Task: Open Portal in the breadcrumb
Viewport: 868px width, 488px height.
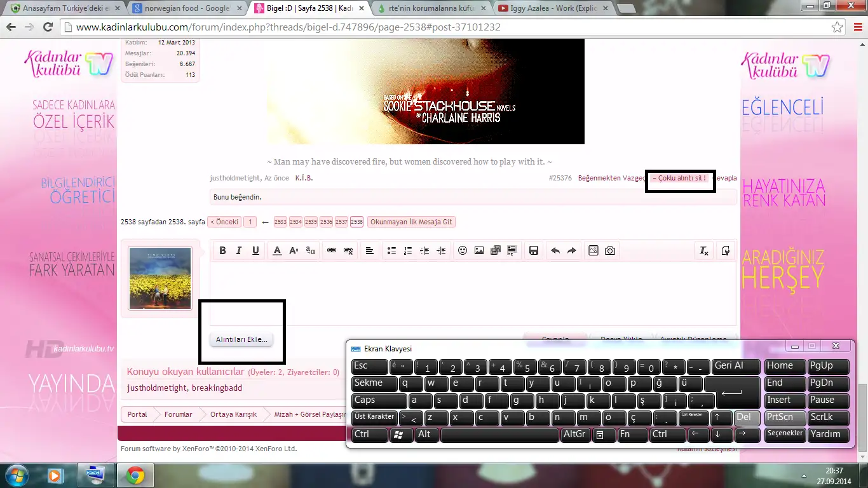Action: pos(137,414)
